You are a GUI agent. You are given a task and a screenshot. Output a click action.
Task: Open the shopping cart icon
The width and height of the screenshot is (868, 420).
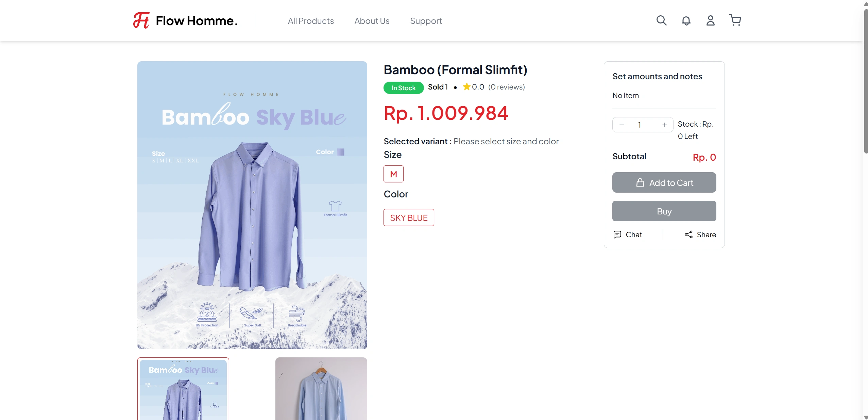click(735, 20)
